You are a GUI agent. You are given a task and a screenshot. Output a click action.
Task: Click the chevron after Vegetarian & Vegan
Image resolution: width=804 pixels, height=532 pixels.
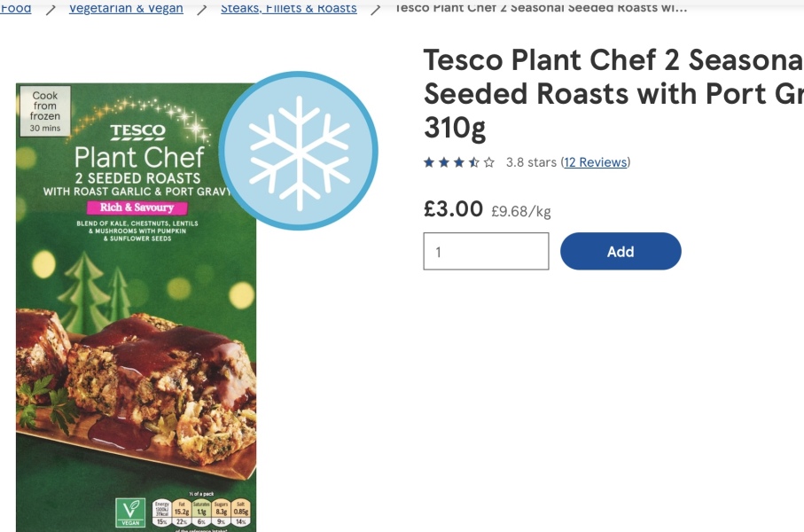click(202, 9)
